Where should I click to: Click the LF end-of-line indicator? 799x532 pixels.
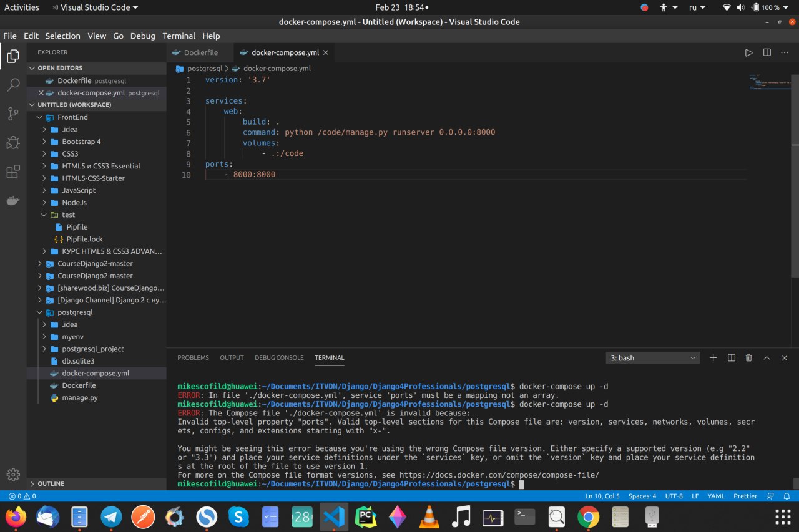click(695, 496)
